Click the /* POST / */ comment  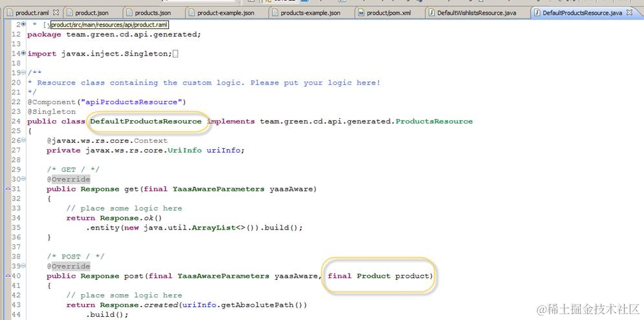click(x=76, y=257)
